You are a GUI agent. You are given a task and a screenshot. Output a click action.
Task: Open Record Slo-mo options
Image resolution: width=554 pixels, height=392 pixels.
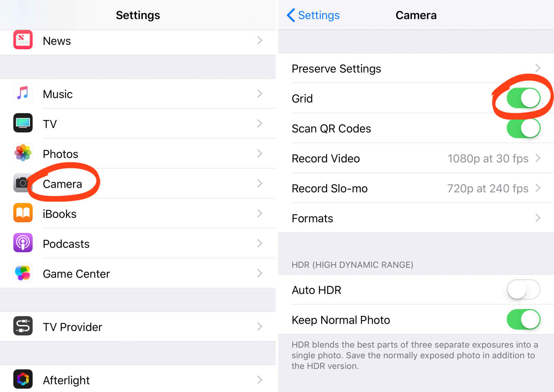[x=415, y=188]
